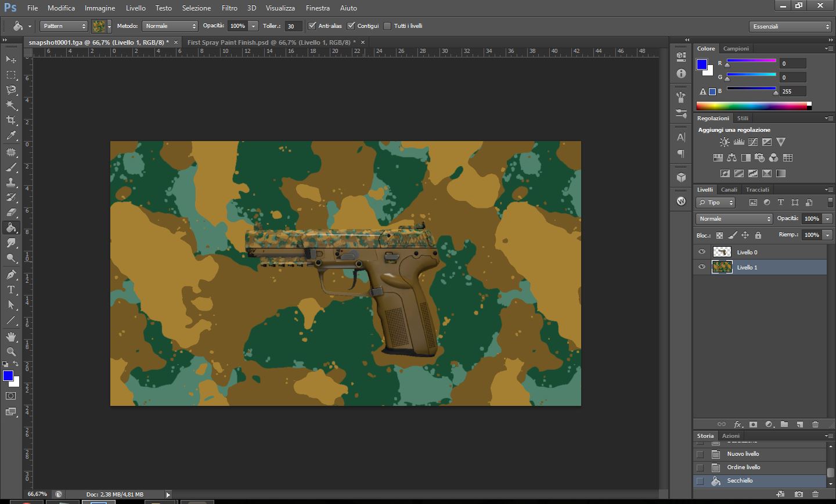The width and height of the screenshot is (836, 504).
Task: Select the Zoom tool
Action: click(11, 352)
